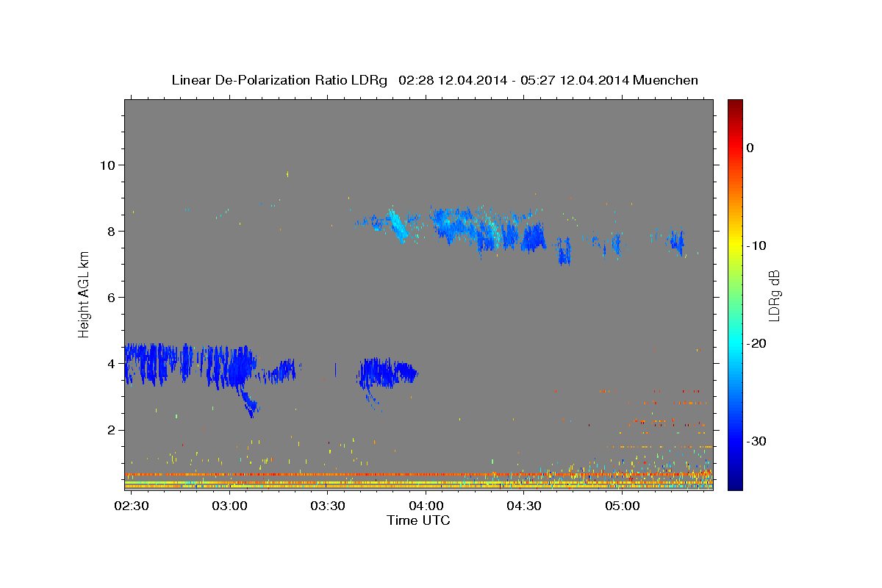Click the height tick label 6
Screen dimensions: 882x588
(x=112, y=297)
